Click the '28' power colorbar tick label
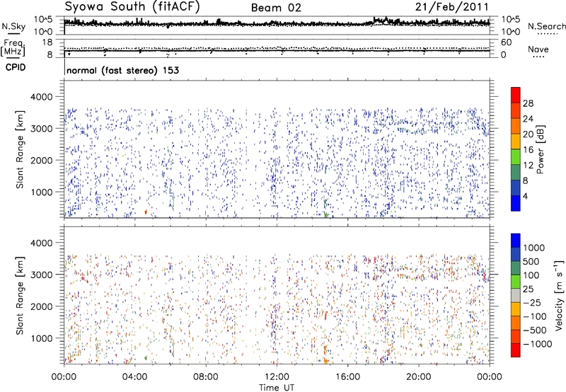566x392 pixels. tap(528, 103)
